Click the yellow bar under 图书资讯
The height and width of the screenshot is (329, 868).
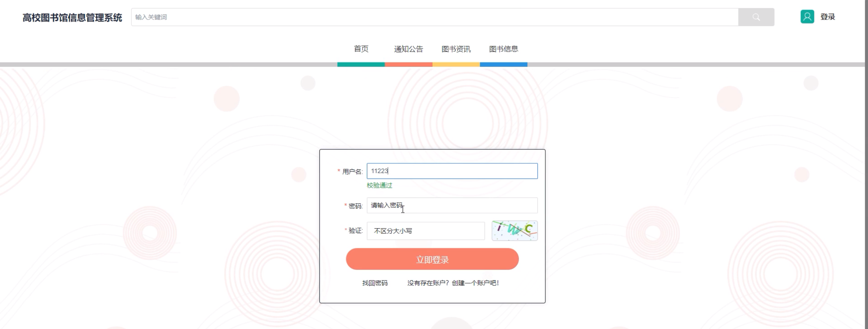point(456,64)
